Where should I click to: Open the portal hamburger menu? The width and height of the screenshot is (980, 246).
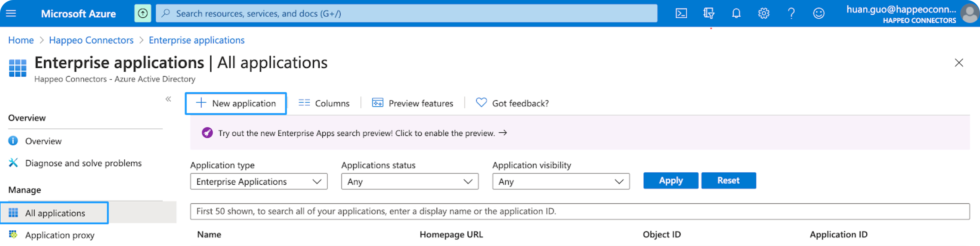11,13
